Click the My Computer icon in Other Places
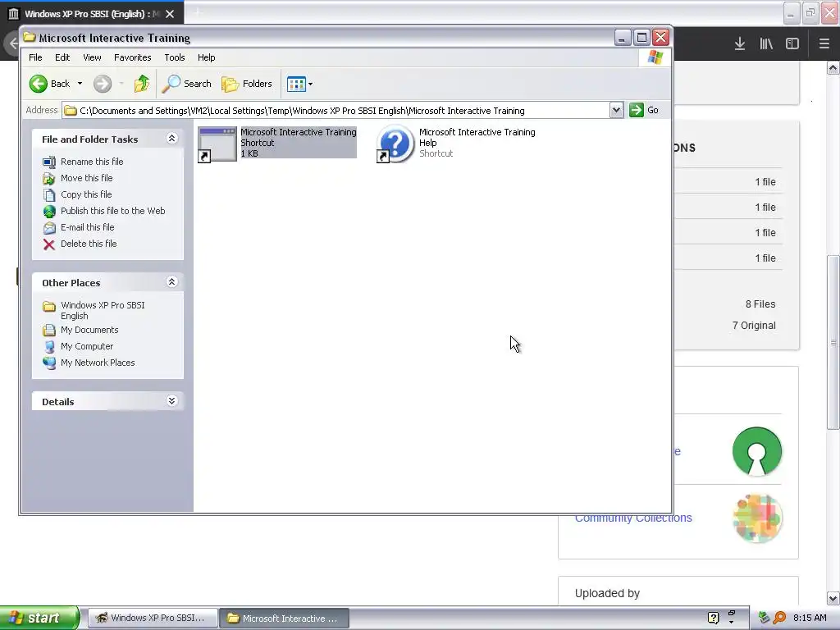Viewport: 840px width, 630px height. (x=48, y=347)
